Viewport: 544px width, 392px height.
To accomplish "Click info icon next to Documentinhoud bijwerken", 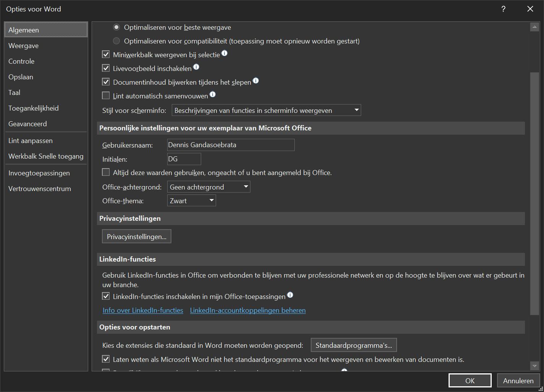I will coord(256,80).
